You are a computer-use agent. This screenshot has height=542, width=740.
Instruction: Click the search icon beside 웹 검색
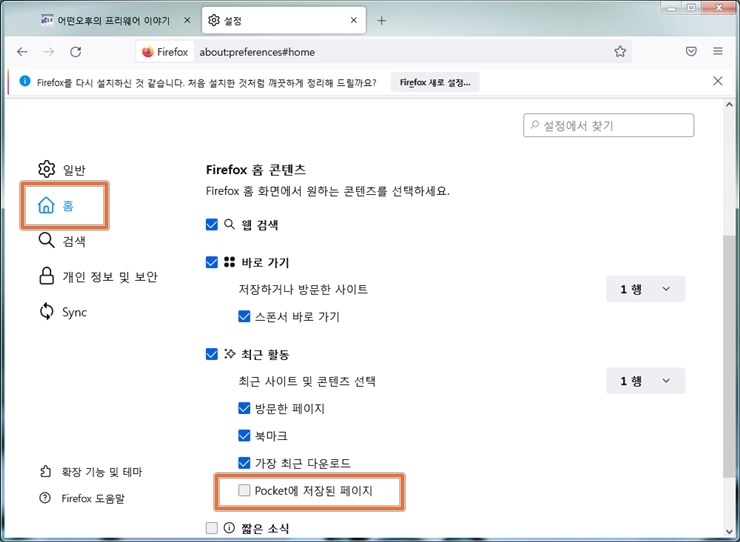pyautogui.click(x=229, y=224)
